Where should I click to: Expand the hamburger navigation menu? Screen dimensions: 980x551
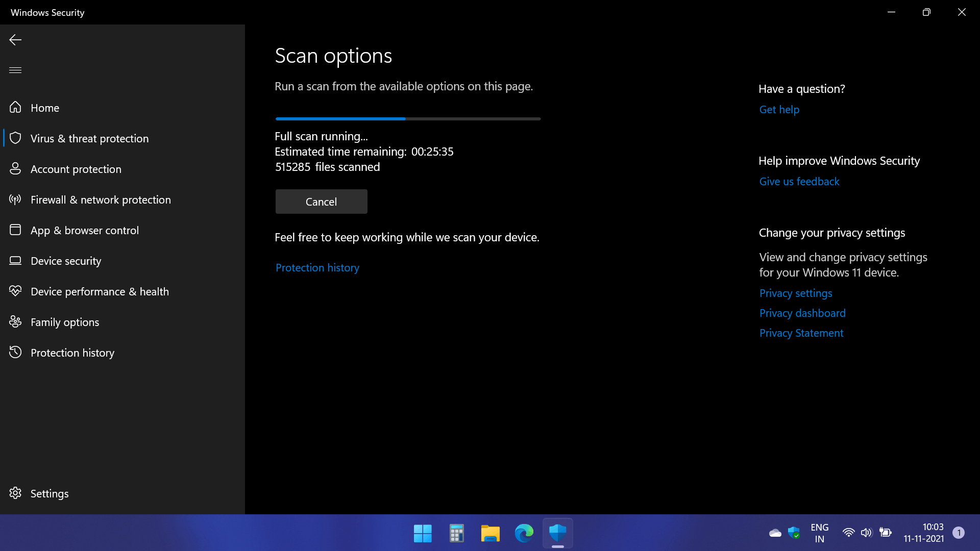tap(15, 70)
